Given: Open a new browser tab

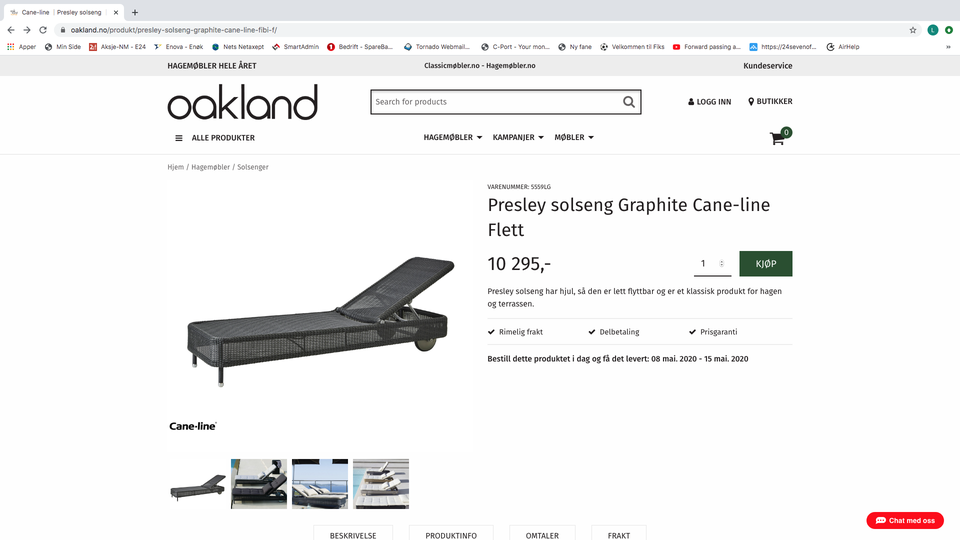Looking at the screenshot, I should coord(135,12).
